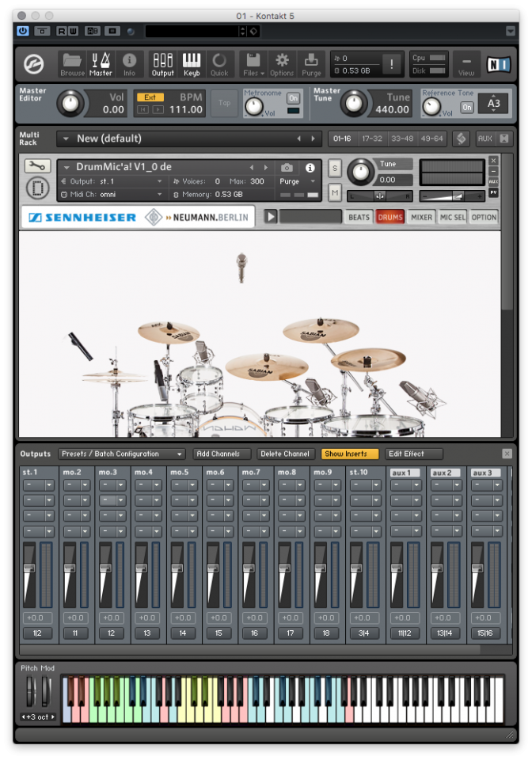Toggle the AUX button in Multi Rack
The image size is (532, 760).
[x=484, y=139]
